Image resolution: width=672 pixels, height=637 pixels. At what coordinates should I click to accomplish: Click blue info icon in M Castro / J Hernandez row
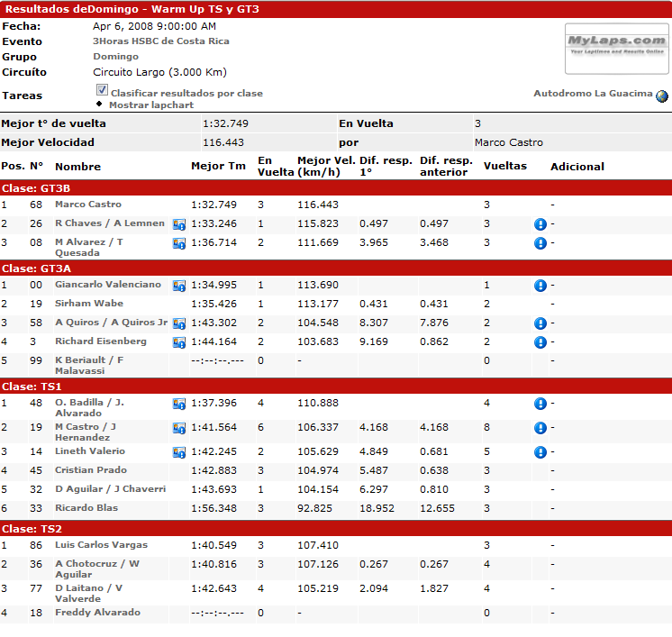(x=540, y=428)
